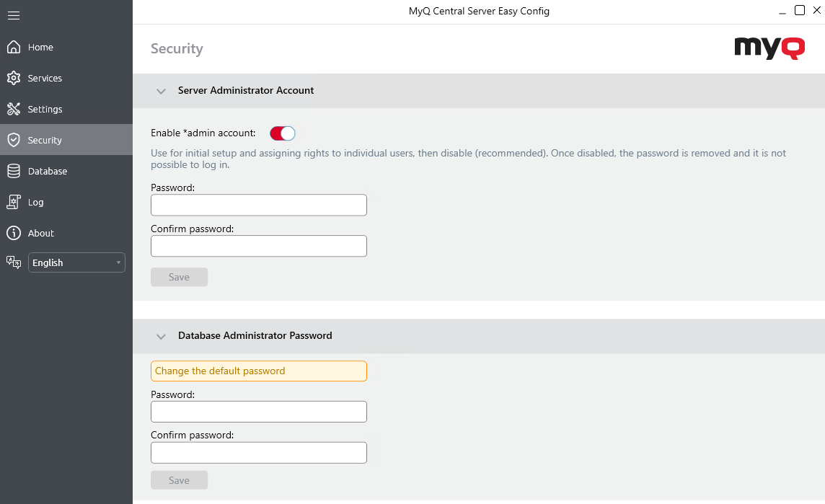Navigate to the Security section in sidebar
This screenshot has height=504, width=825.
pos(45,140)
